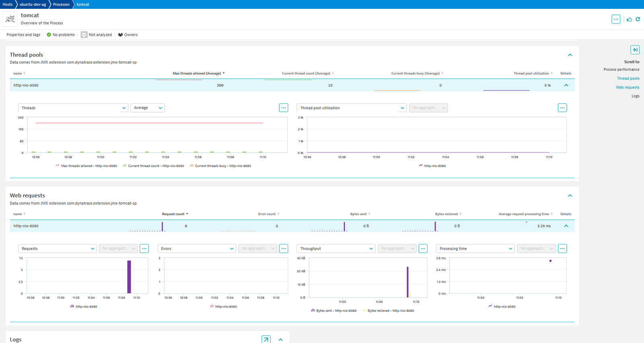Click the Owners people icon

click(120, 35)
